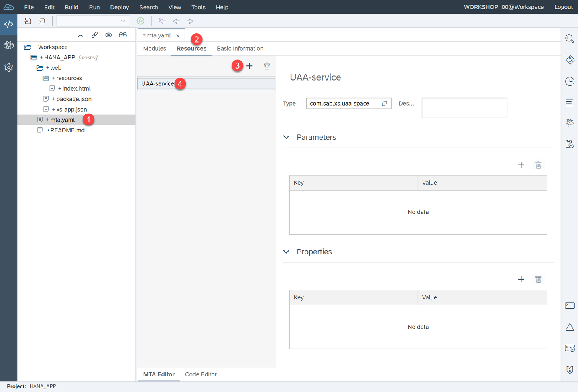Click the SAP Web IDE cloud logo
578x392 pixels.
point(8,7)
